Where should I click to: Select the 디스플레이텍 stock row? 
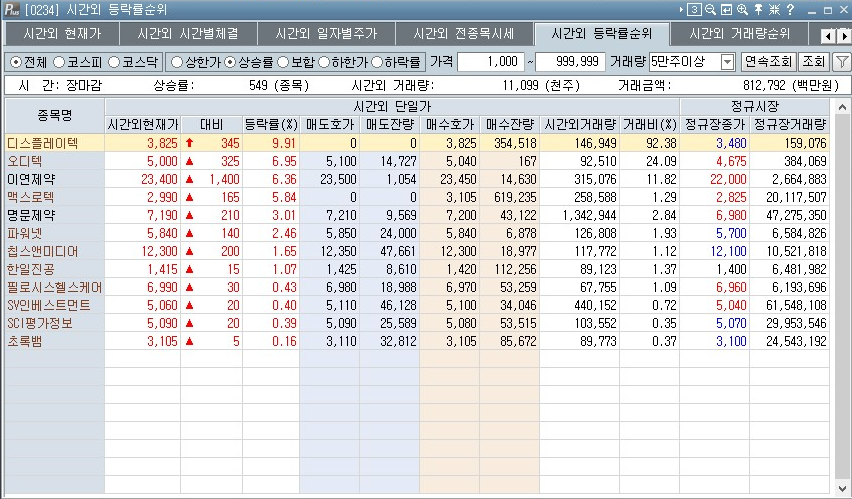(x=417, y=143)
